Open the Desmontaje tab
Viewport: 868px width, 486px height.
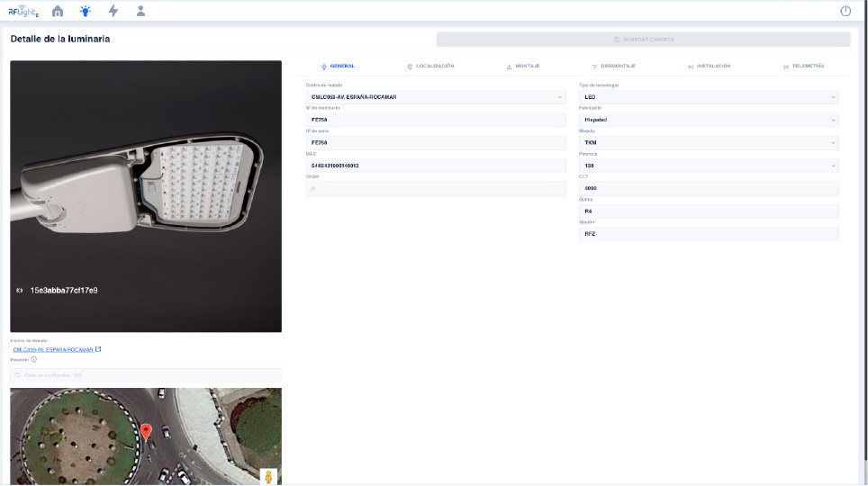[x=613, y=66]
